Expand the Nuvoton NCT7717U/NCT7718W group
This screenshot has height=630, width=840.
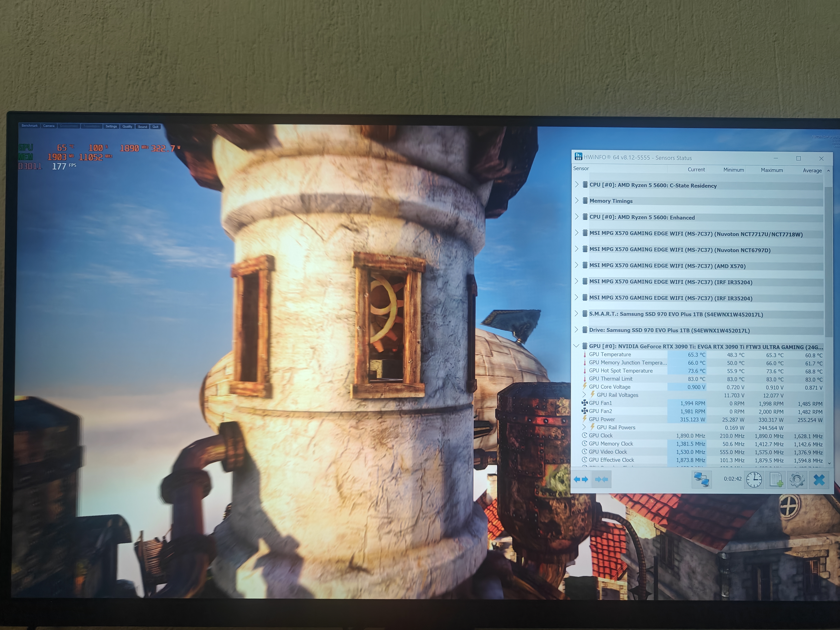(577, 233)
